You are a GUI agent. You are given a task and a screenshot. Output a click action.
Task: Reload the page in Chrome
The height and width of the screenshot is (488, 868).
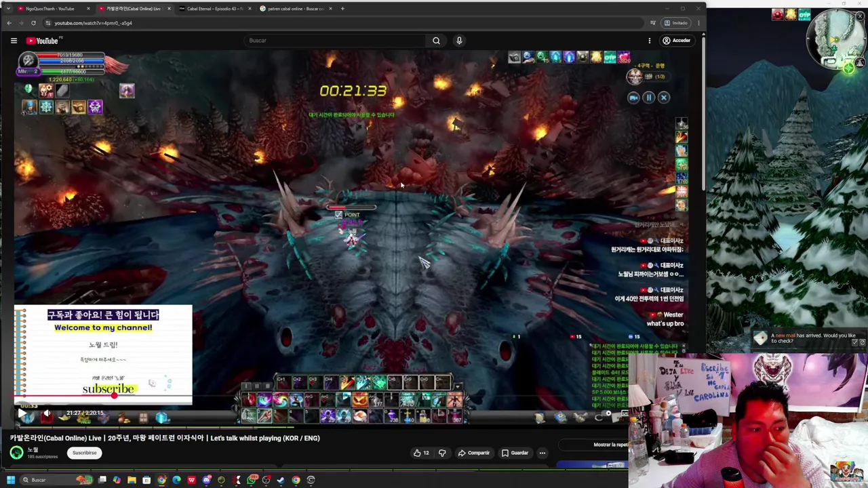point(33,23)
